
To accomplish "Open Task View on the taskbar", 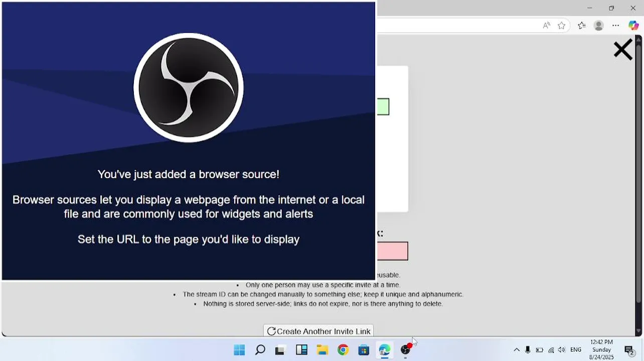I will click(x=280, y=350).
